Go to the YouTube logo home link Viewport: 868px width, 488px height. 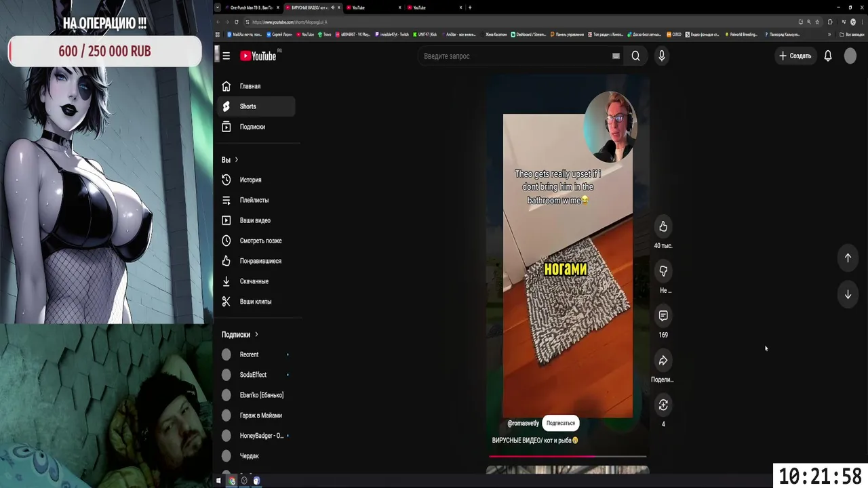click(x=258, y=56)
